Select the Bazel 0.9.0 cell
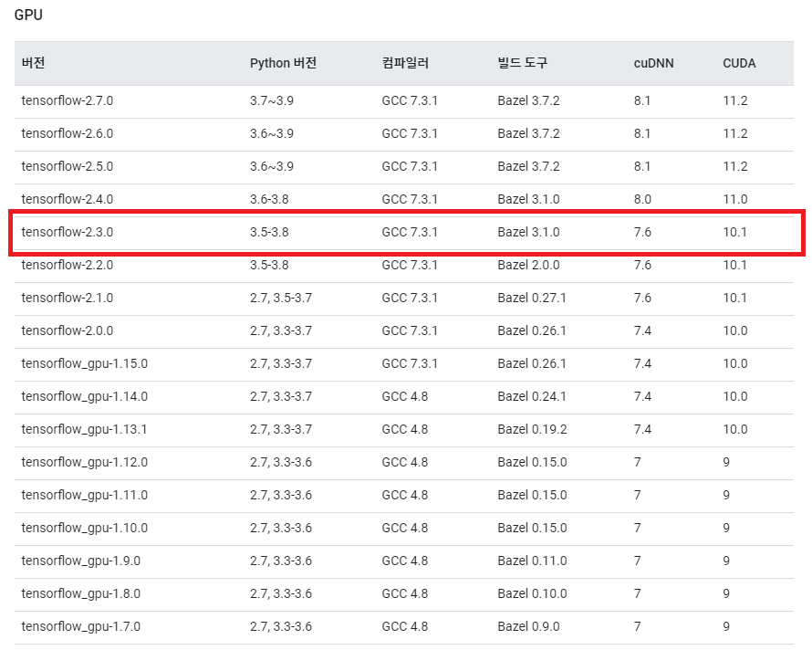Screen dimensions: 812x650 pyautogui.click(x=529, y=626)
